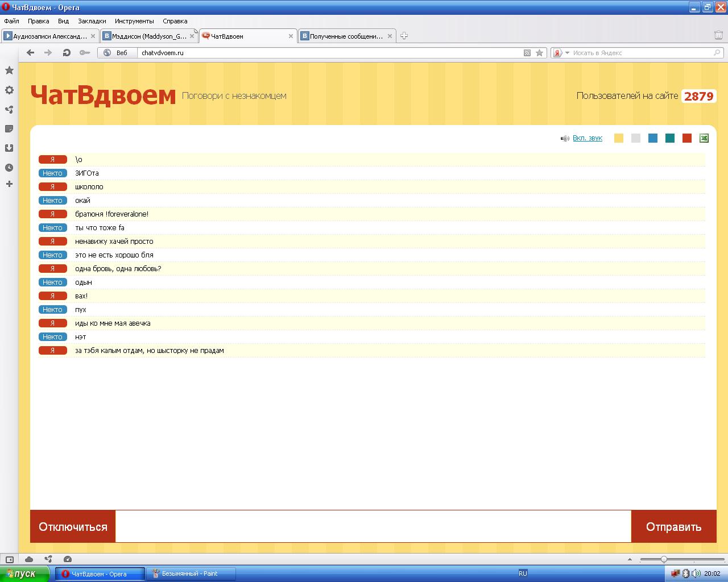Open Bookmarks panel star in sidebar

pyautogui.click(x=9, y=70)
